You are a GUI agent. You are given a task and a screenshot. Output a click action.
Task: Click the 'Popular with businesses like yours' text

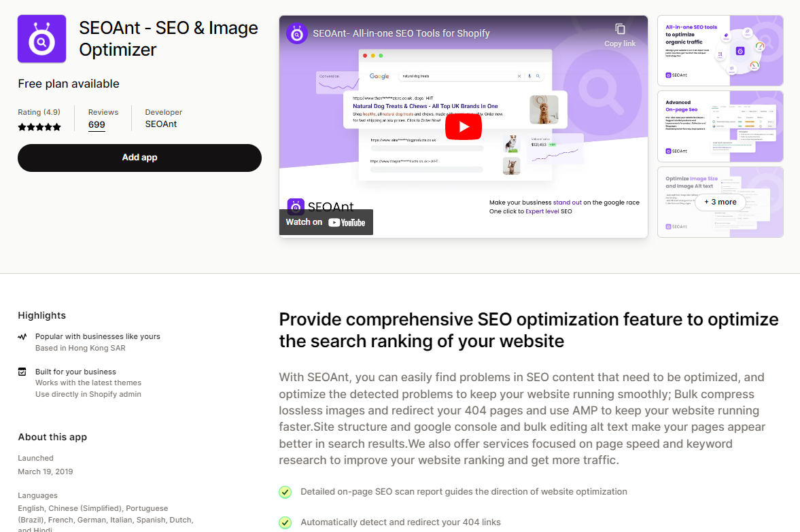pos(97,336)
